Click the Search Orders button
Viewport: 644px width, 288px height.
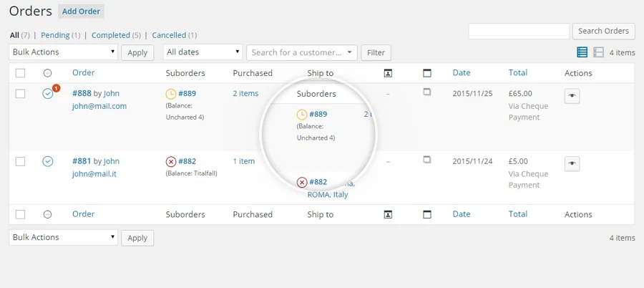coord(603,32)
